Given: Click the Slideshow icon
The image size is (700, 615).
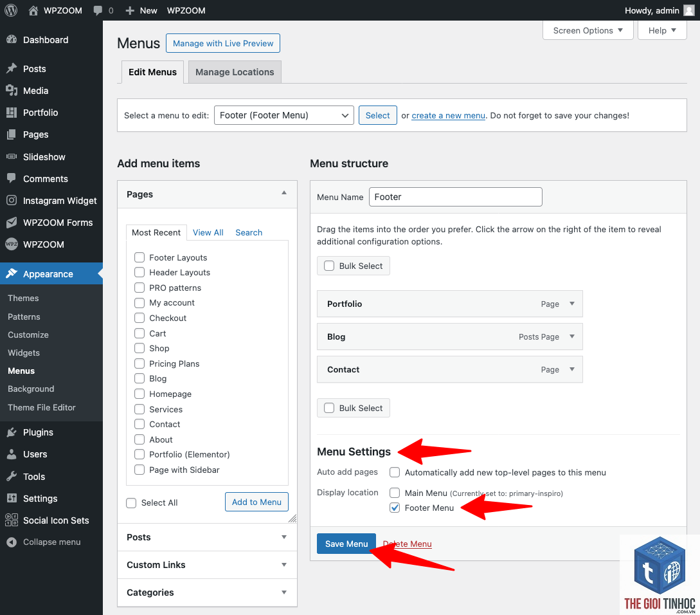Looking at the screenshot, I should pos(12,156).
